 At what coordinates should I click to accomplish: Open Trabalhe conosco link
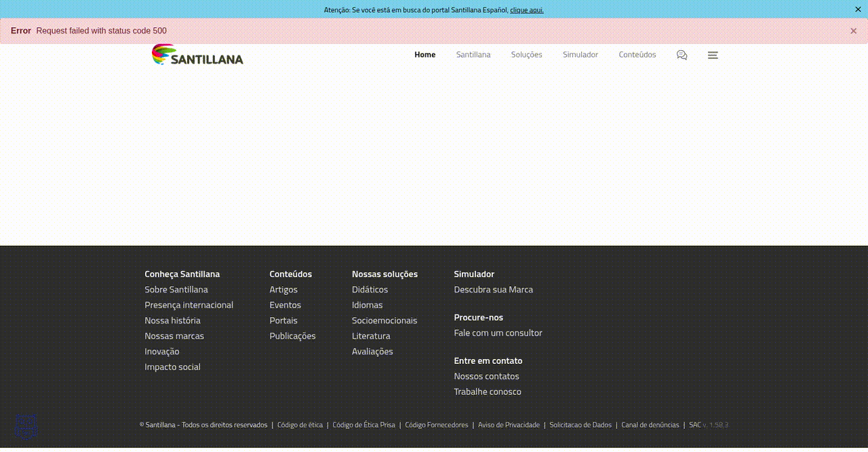(x=488, y=392)
